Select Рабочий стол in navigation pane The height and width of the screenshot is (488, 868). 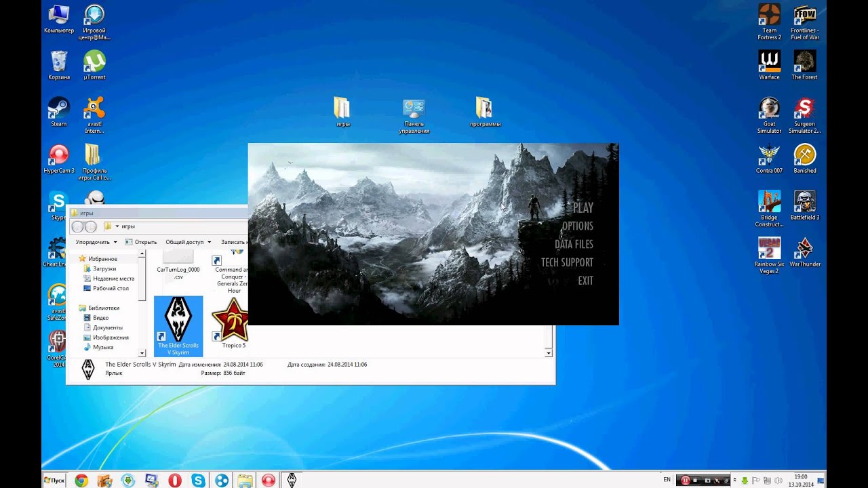click(x=106, y=288)
